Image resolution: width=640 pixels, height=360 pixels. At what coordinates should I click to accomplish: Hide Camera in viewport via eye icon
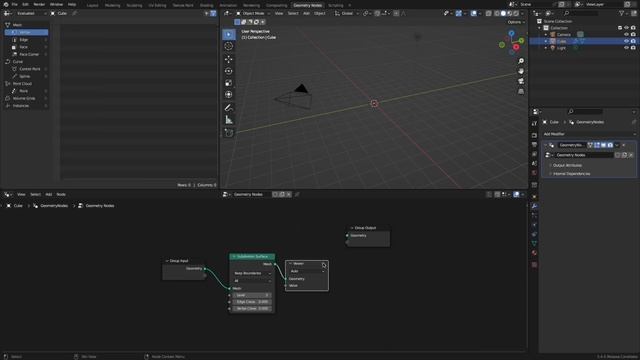click(x=626, y=35)
